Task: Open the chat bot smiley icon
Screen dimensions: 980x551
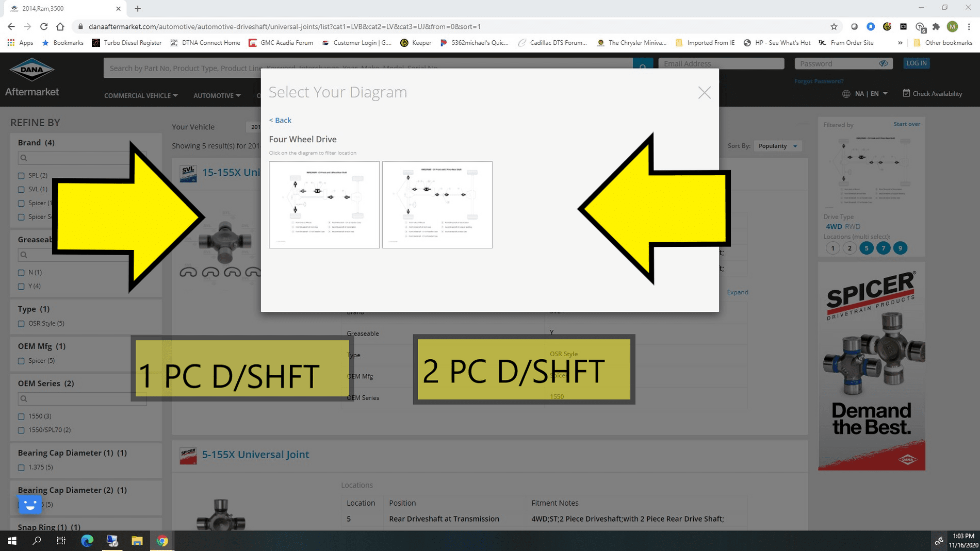Action: click(x=29, y=505)
